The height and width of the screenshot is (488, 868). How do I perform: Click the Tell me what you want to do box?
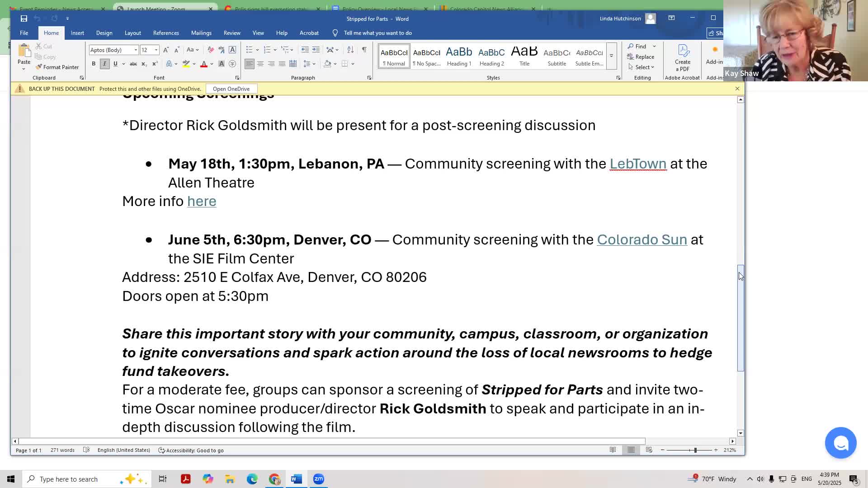377,33
